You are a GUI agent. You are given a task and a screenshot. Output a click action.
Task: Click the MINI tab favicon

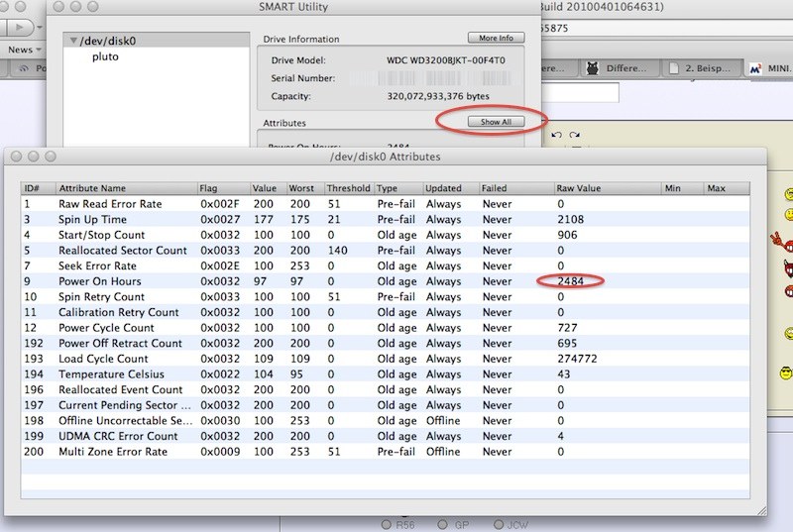coord(753,69)
